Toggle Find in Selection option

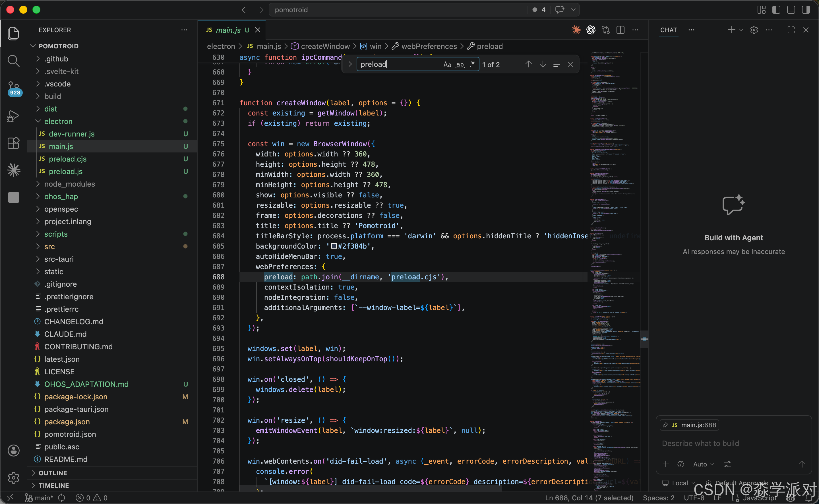pos(557,64)
